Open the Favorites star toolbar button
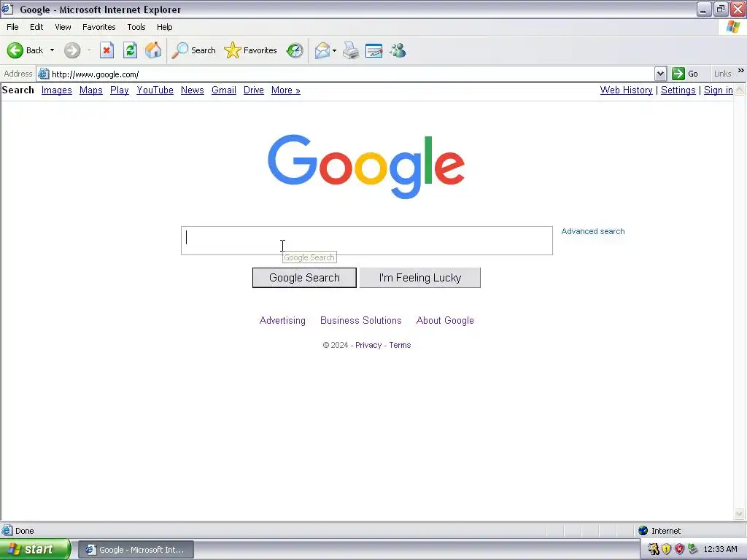This screenshot has height=560, width=747. [250, 50]
